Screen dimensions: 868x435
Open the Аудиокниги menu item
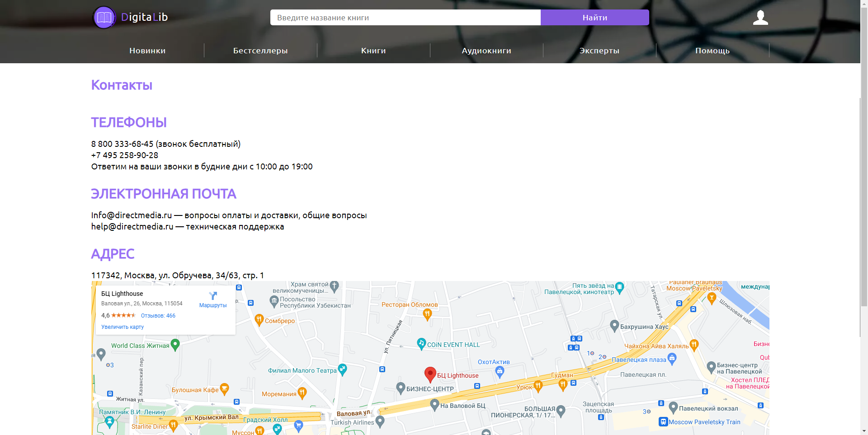coord(486,51)
